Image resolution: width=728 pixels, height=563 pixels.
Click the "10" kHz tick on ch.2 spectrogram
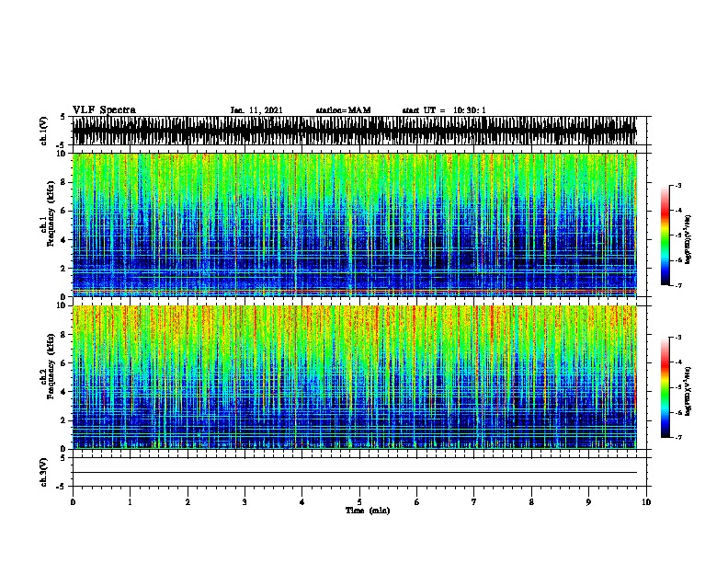tap(61, 305)
